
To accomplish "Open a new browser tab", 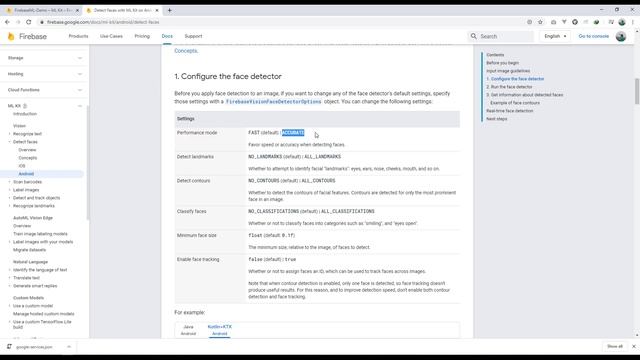I will point(169,10).
